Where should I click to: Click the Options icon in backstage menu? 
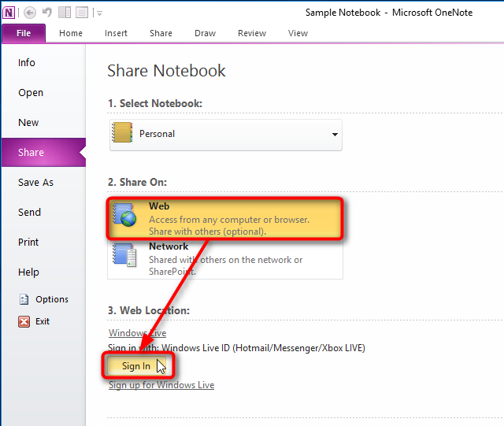click(x=24, y=299)
